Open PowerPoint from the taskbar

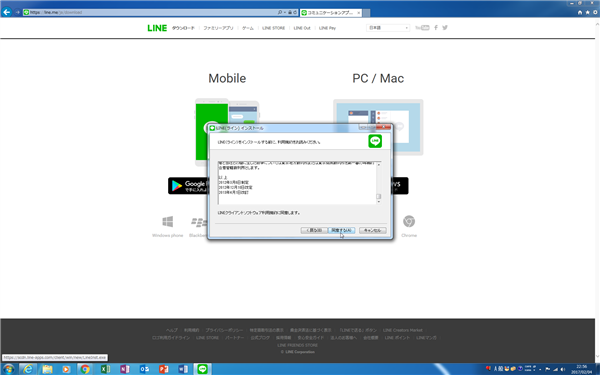164,369
